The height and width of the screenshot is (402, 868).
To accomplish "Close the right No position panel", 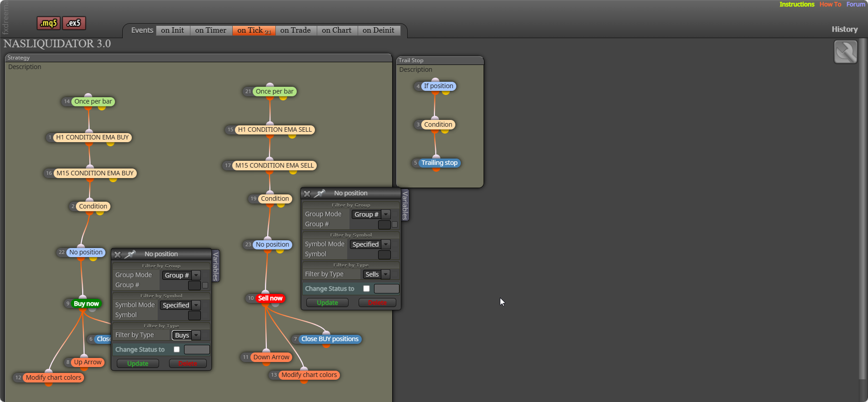I will pos(307,194).
